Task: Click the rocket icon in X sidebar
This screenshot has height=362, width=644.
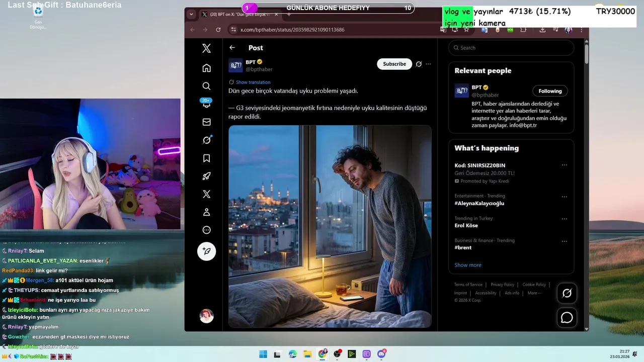Action: 206,176
